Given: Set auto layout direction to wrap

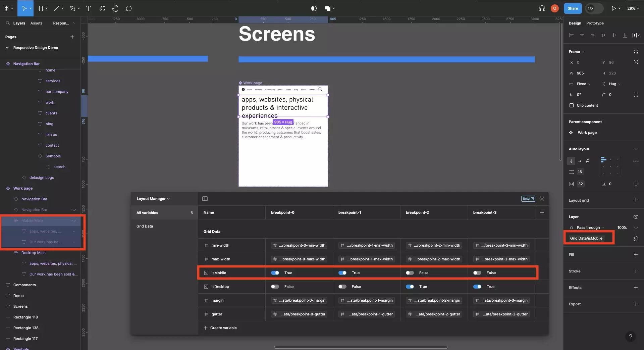Looking at the screenshot, I should point(587,161).
